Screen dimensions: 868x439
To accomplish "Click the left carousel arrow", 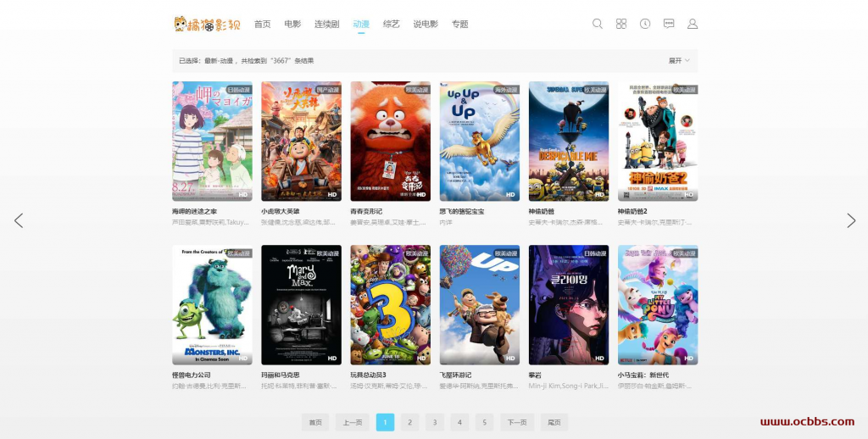I will (x=19, y=220).
